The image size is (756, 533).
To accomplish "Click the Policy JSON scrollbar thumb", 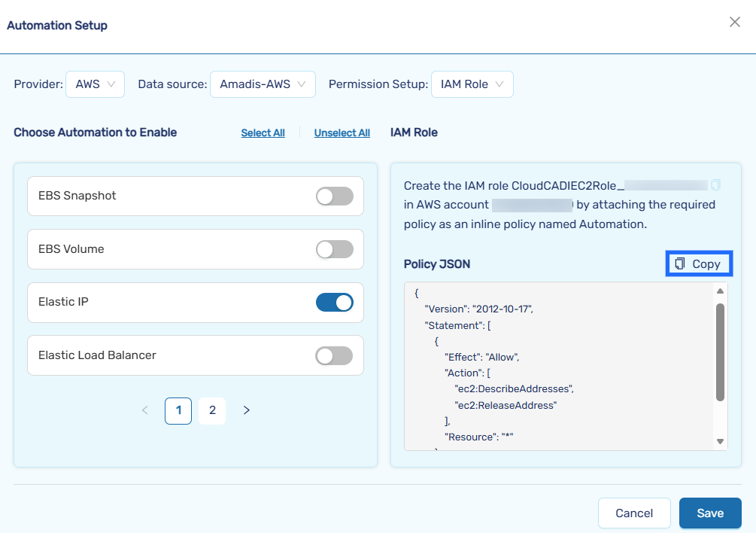I will pos(720,352).
